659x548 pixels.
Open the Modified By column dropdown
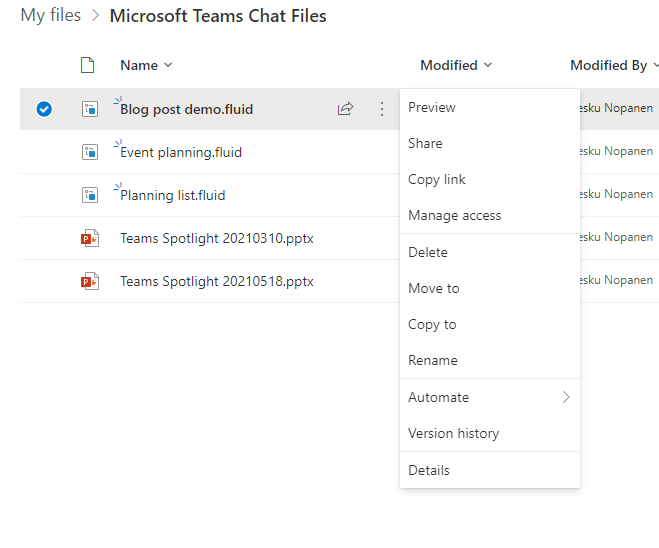pyautogui.click(x=614, y=65)
